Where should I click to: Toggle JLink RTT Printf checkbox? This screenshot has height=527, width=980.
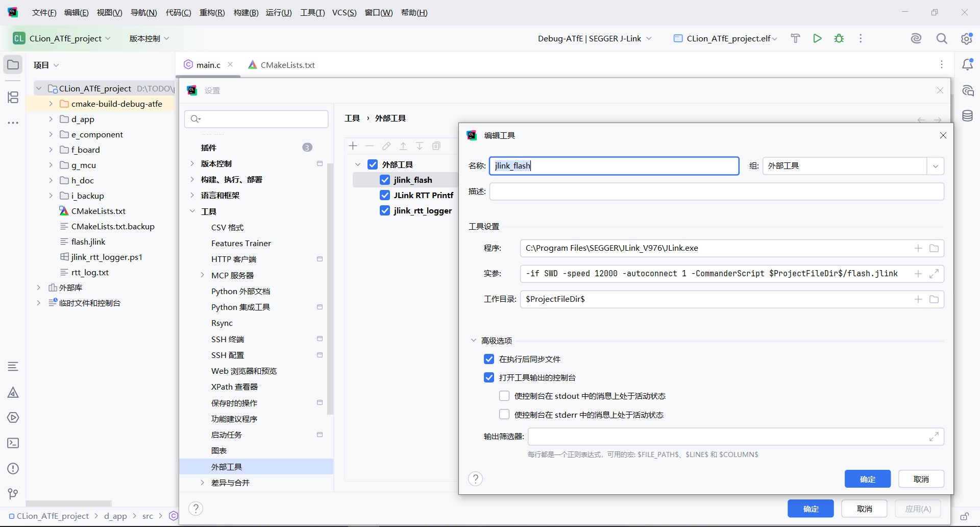(x=385, y=195)
